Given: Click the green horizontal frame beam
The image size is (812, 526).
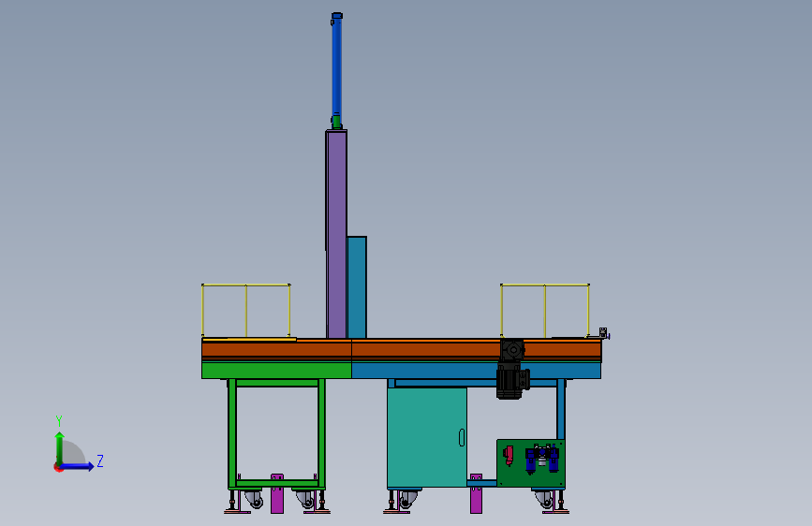Looking at the screenshot, I should point(276,371).
